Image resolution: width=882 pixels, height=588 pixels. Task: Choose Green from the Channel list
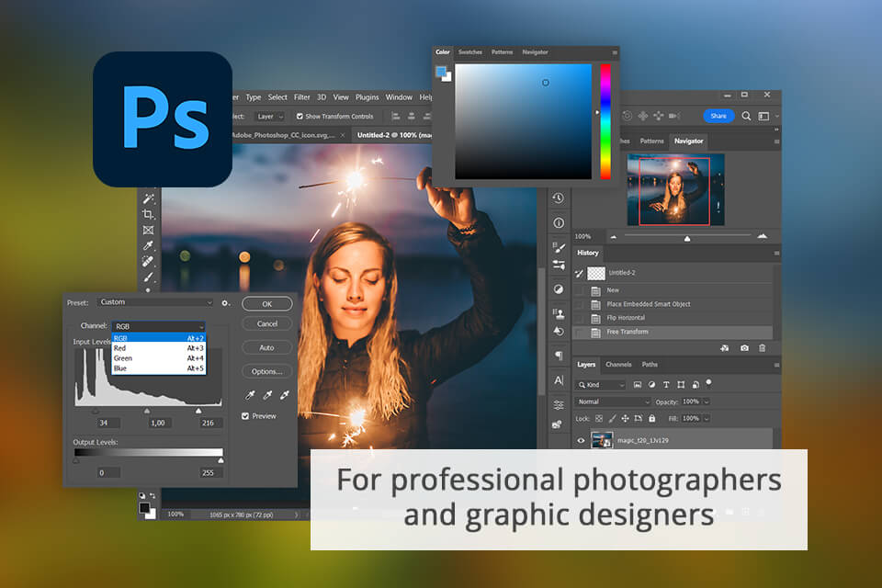click(122, 358)
